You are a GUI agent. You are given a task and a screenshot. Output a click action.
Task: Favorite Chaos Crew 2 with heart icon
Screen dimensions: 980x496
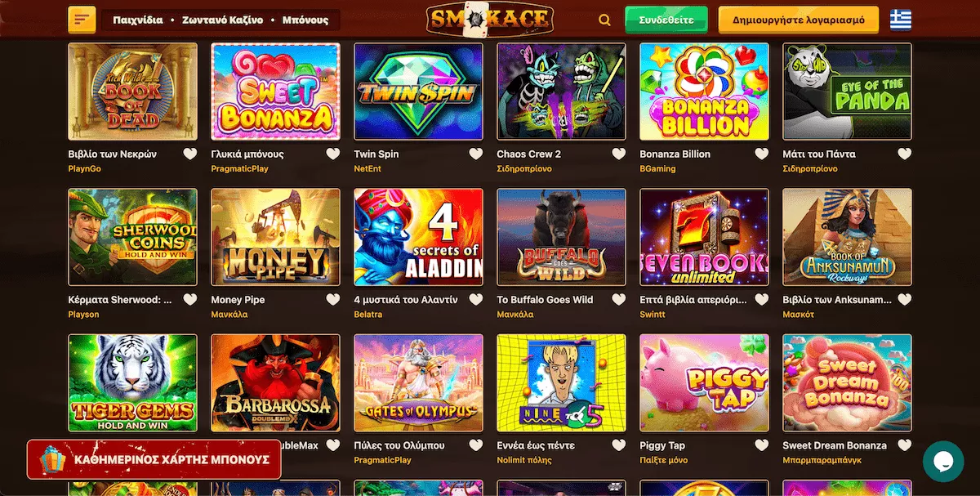tap(619, 154)
